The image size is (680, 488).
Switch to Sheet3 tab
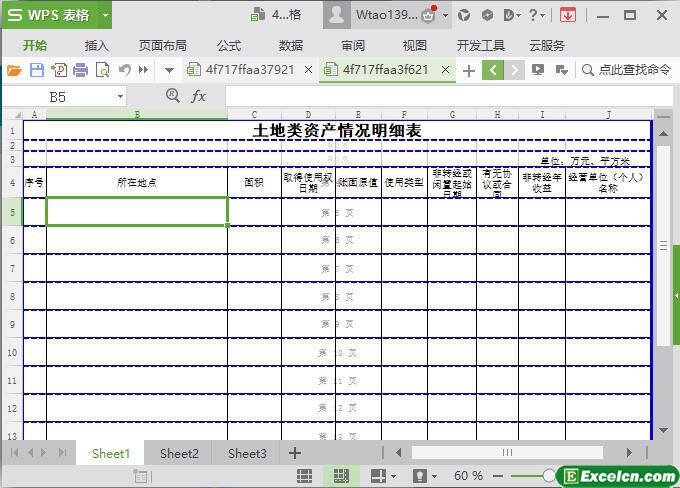[247, 453]
